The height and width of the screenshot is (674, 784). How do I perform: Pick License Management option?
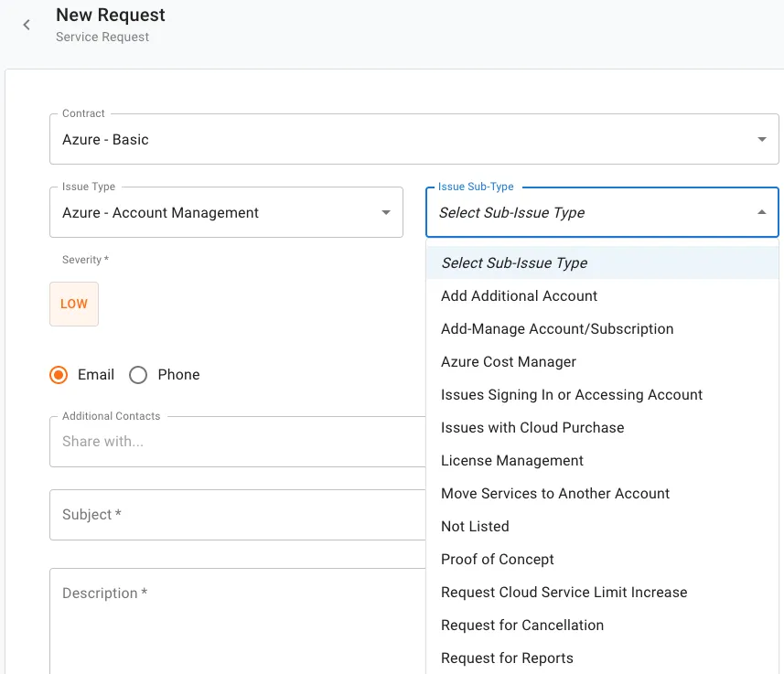603,461
